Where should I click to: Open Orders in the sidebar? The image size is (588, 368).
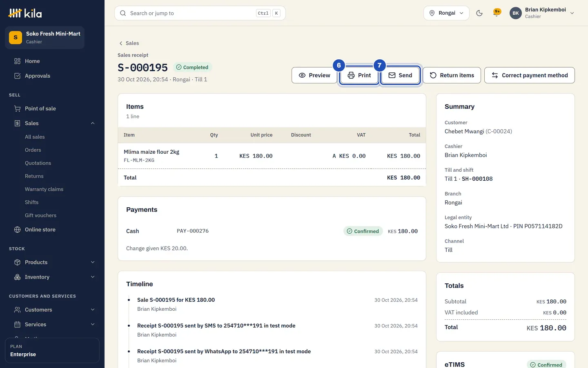(33, 150)
